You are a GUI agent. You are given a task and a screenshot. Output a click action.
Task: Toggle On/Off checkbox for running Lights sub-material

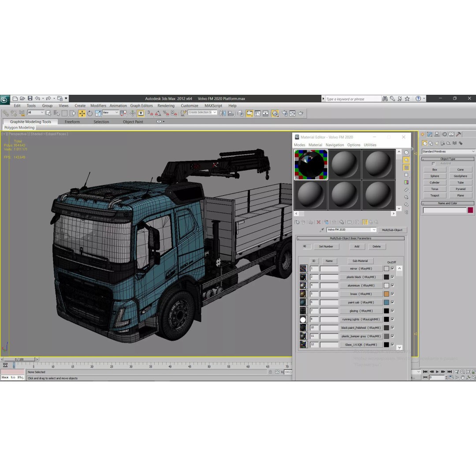tap(392, 320)
